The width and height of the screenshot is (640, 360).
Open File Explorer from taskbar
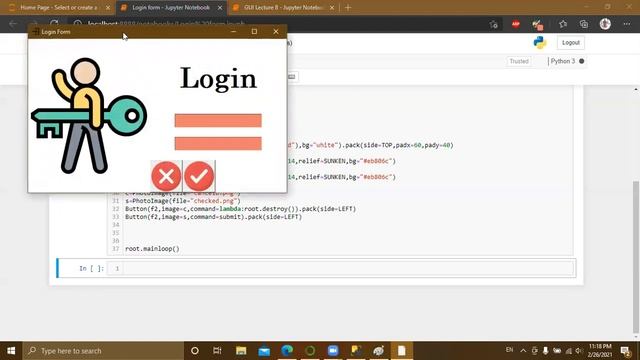(241, 351)
